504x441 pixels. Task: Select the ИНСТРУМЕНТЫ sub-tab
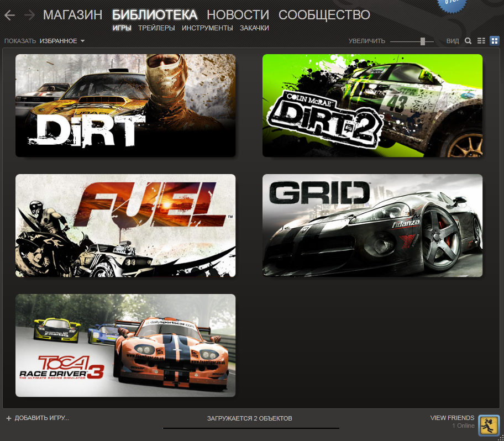tap(207, 28)
